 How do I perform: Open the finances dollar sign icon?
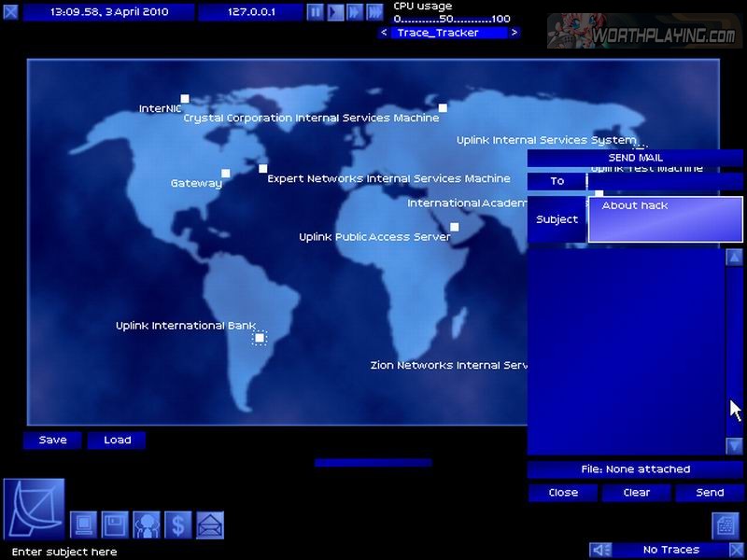[178, 525]
